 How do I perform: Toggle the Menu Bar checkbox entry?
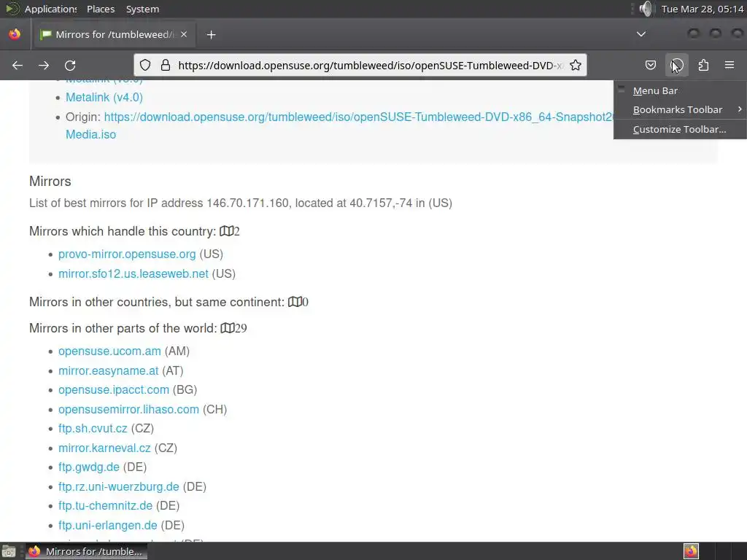tap(680, 90)
